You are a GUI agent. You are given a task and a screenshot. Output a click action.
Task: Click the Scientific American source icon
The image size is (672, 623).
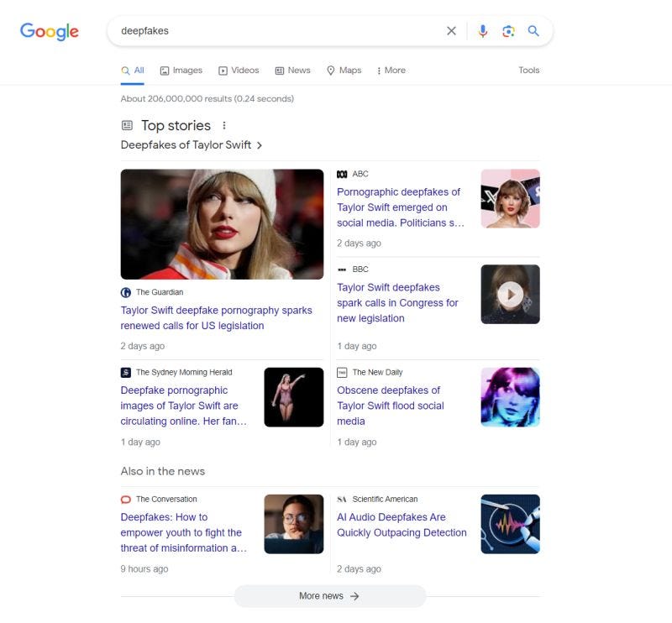[x=342, y=500]
